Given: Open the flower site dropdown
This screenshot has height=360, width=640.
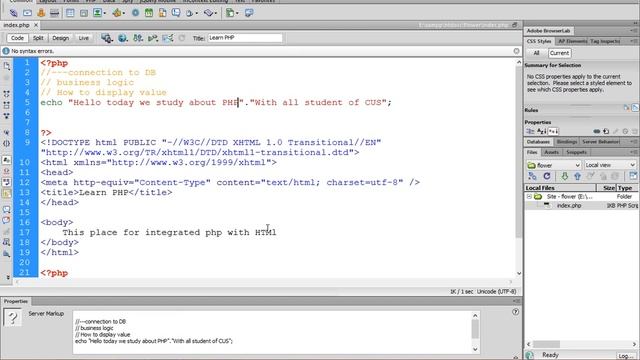Looking at the screenshot, I should 553,165.
